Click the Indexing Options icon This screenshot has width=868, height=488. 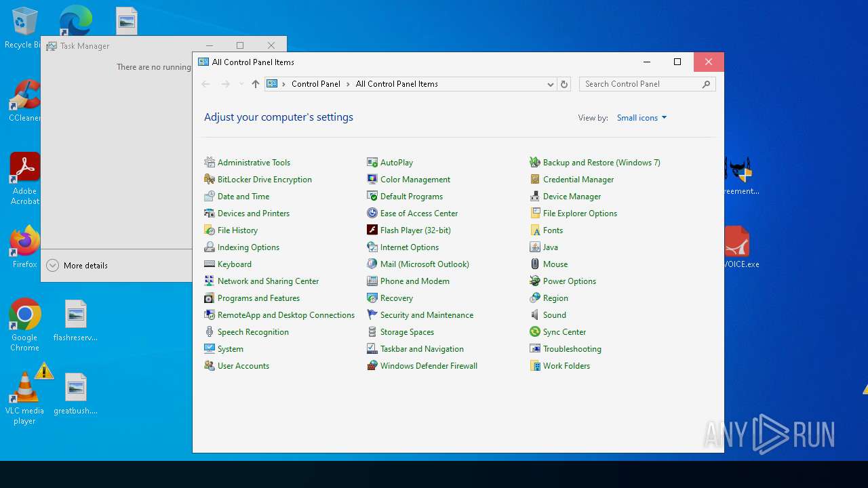point(210,247)
